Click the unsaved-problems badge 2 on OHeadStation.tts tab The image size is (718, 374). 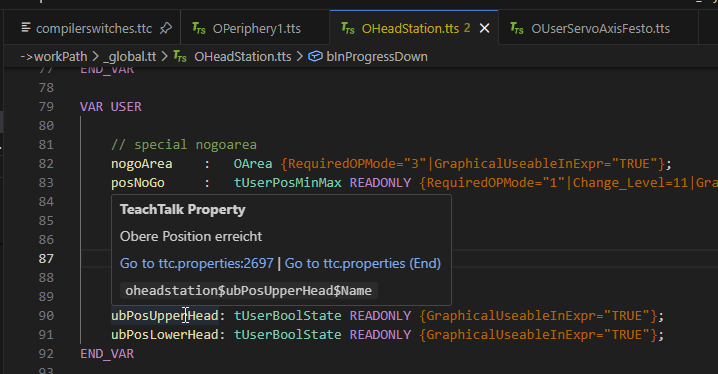(x=467, y=28)
